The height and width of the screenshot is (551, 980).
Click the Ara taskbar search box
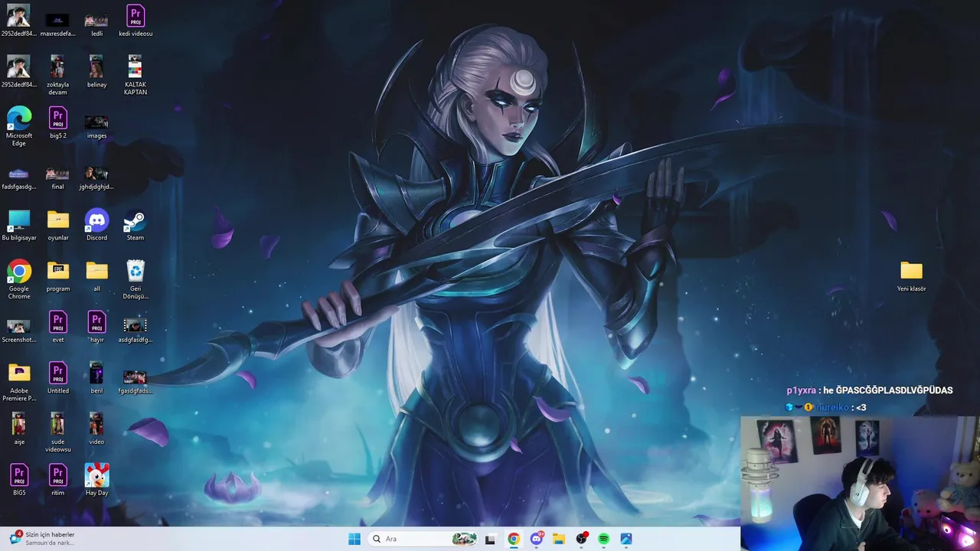click(423, 539)
